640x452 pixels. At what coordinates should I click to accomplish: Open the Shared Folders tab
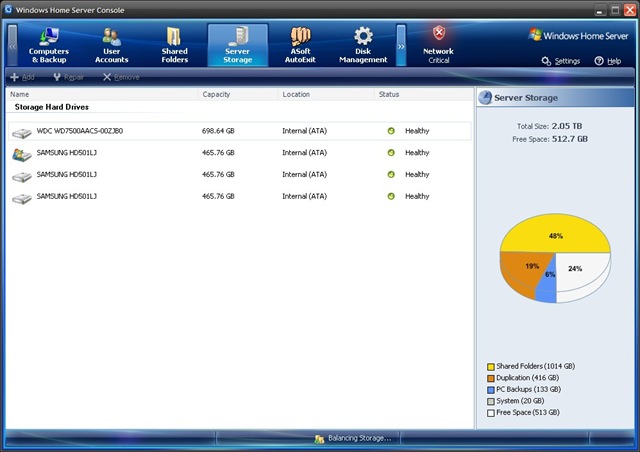point(174,45)
